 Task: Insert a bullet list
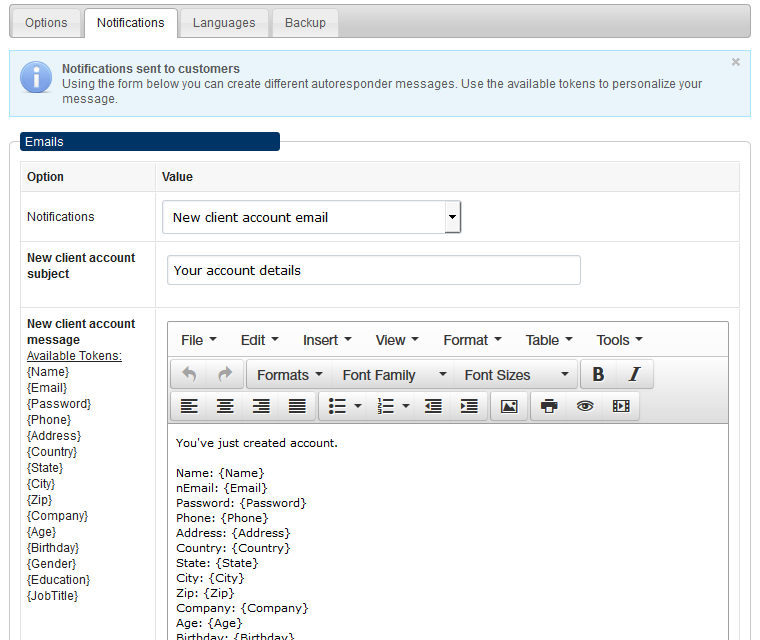[x=337, y=406]
